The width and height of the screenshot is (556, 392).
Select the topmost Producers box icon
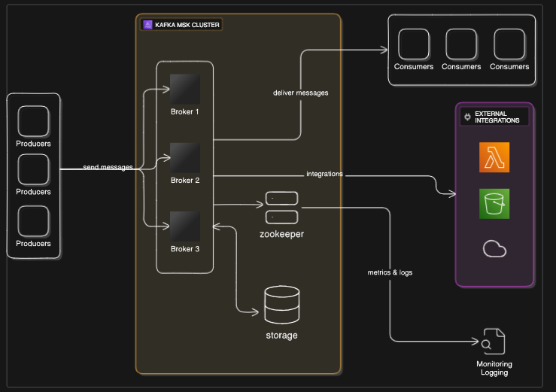pyautogui.click(x=33, y=121)
